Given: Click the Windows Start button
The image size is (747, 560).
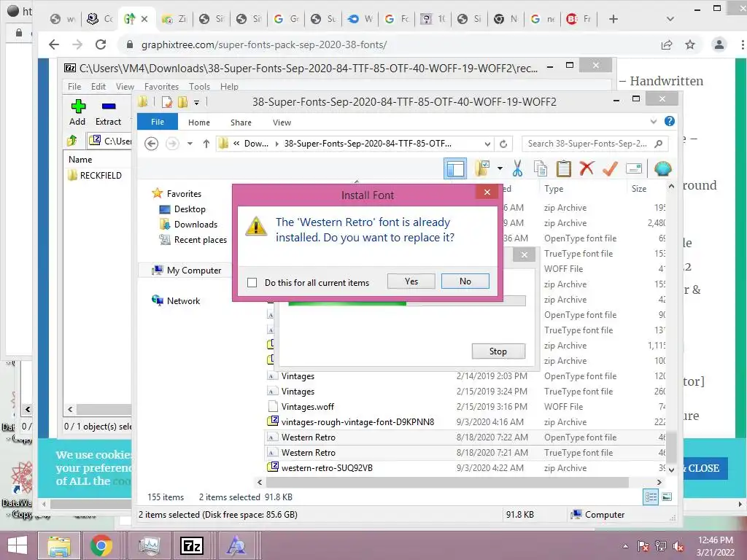Looking at the screenshot, I should point(18,545).
